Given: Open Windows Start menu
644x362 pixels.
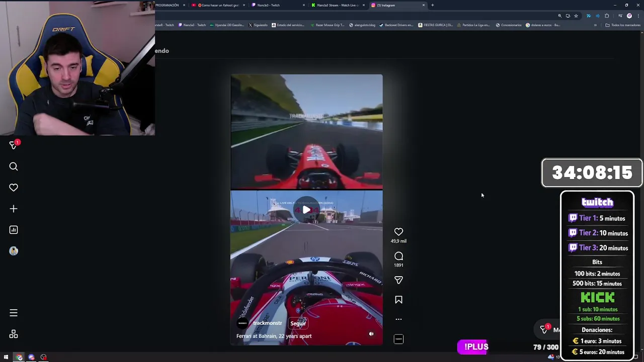Looking at the screenshot, I should [6, 357].
